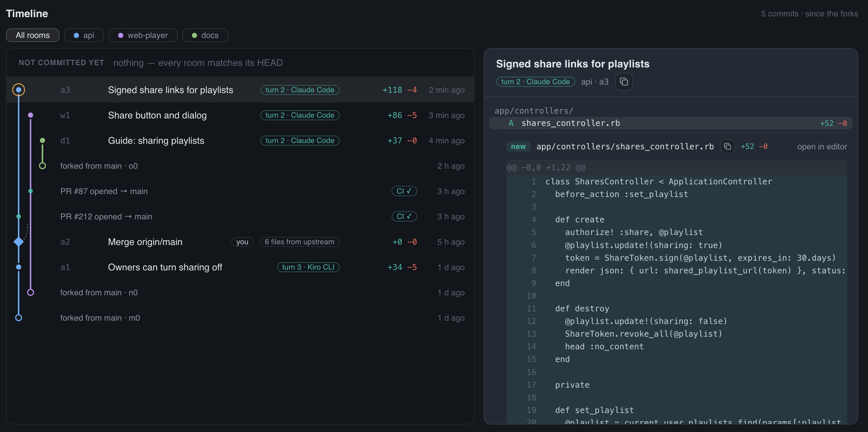Click the 5 commits since the forks summary

(x=810, y=14)
